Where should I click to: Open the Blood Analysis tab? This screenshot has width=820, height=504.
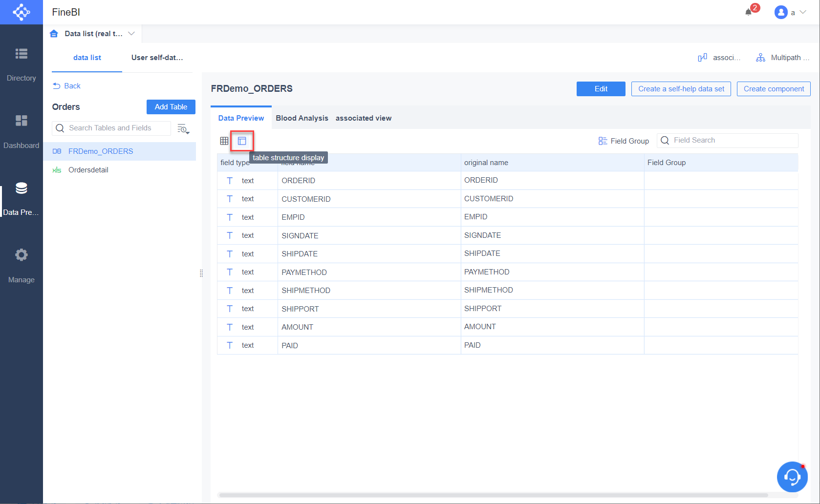tap(302, 118)
